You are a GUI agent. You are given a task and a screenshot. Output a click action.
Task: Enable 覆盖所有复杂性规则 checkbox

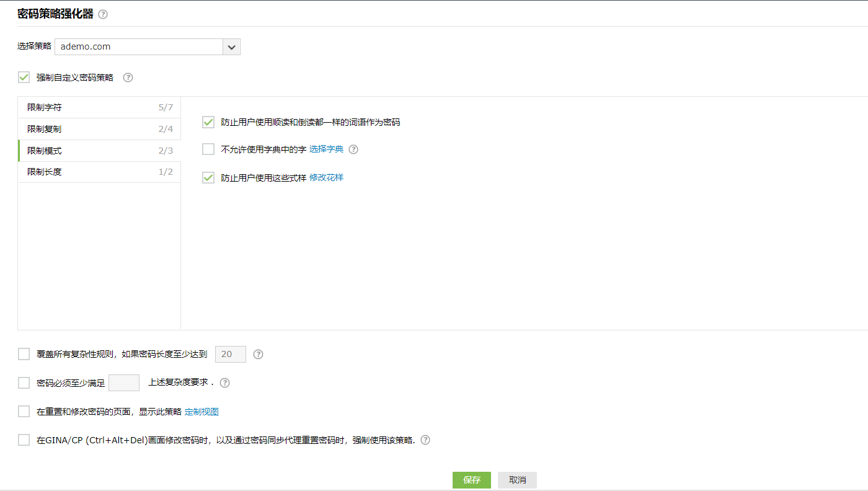point(24,354)
